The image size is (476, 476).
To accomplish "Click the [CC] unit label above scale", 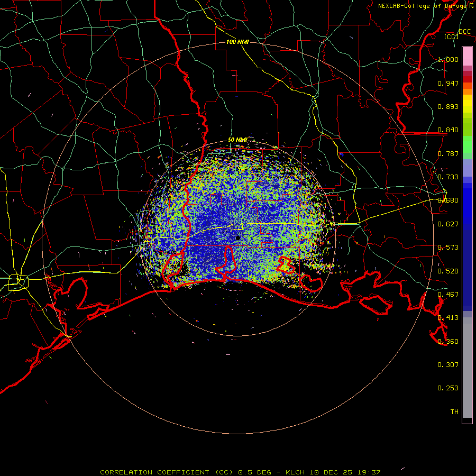I will coord(451,36).
